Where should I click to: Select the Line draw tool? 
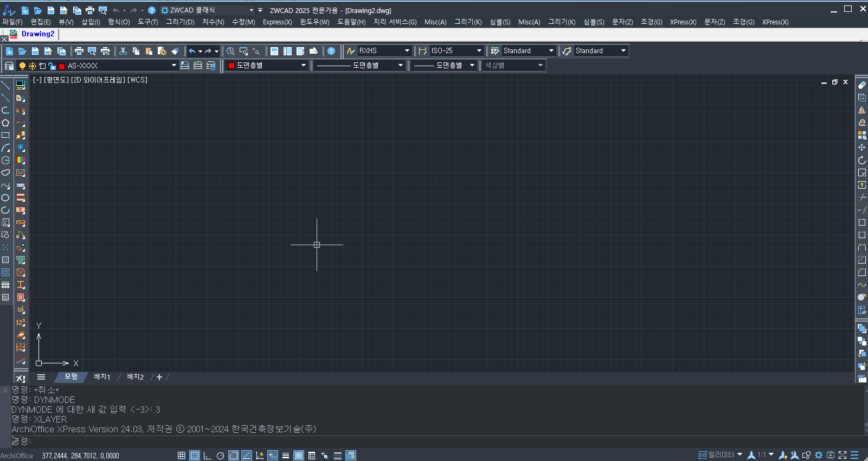5,85
